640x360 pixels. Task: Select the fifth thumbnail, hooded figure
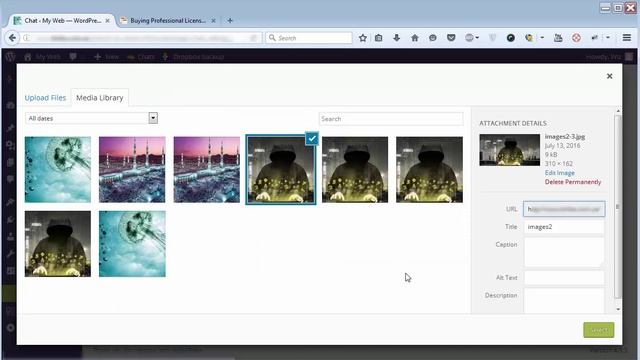pyautogui.click(x=355, y=169)
